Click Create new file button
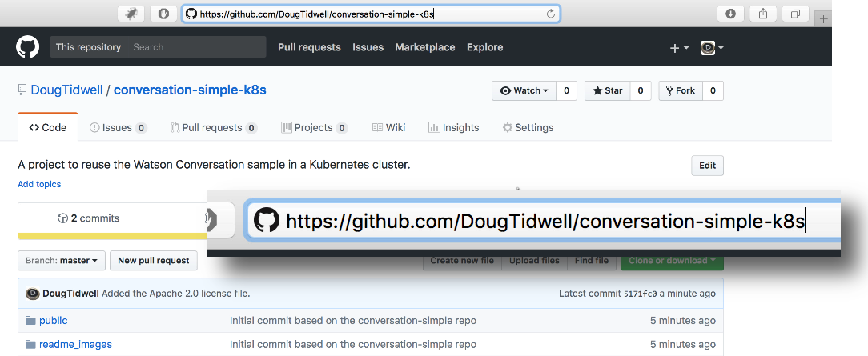 click(462, 260)
